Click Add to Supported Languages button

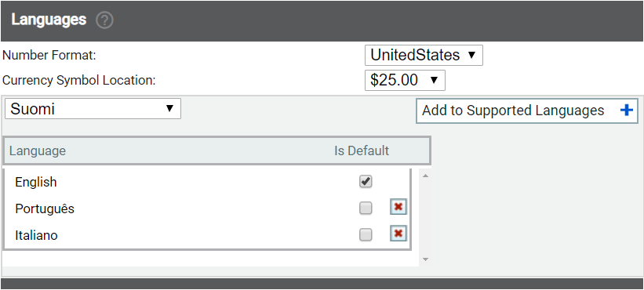(527, 111)
